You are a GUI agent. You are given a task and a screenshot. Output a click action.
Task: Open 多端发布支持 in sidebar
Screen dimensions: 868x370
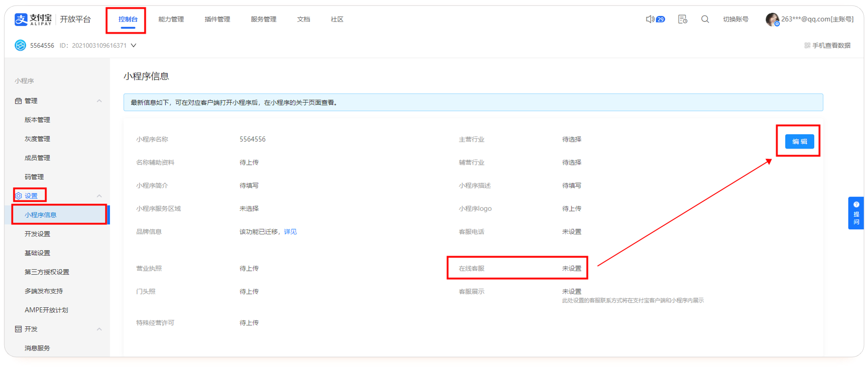pos(44,291)
